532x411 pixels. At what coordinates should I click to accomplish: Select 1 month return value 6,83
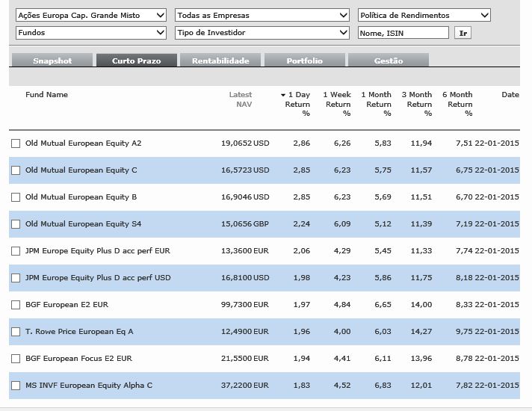click(x=383, y=385)
